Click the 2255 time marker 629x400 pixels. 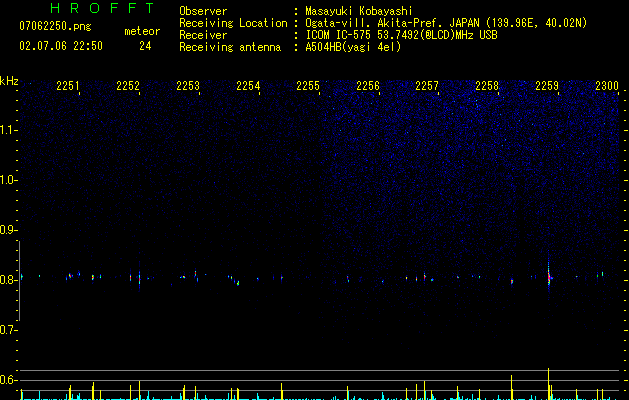308,85
